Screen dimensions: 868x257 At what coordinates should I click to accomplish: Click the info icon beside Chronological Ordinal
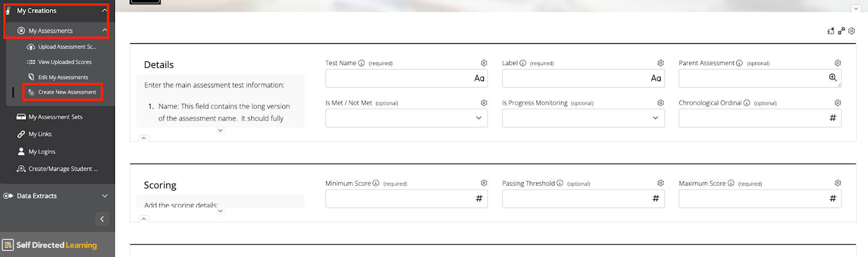pos(746,103)
